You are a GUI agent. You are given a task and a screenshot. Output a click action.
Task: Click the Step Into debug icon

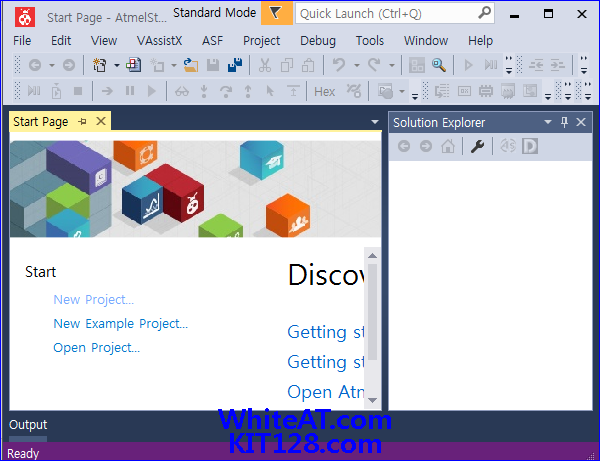point(204,91)
